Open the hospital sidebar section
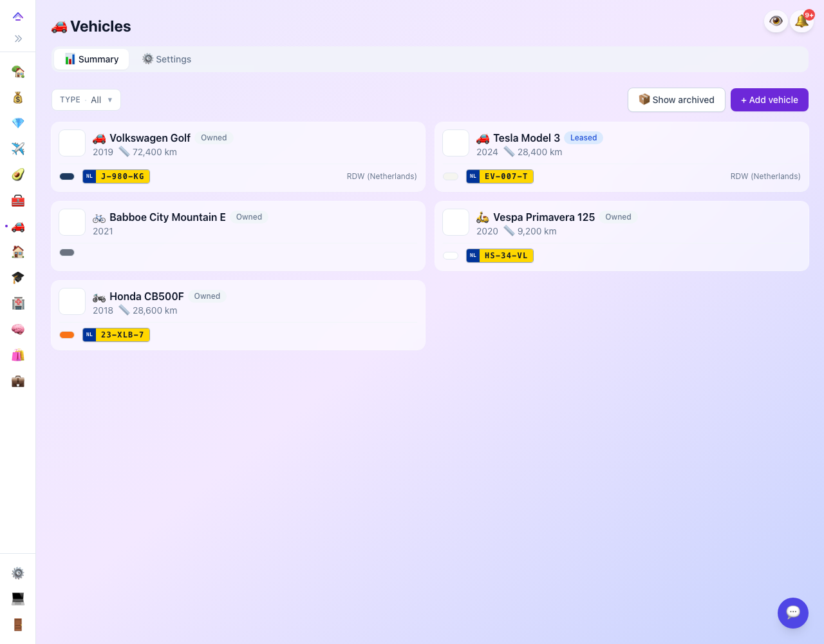This screenshot has height=644, width=824. (18, 303)
